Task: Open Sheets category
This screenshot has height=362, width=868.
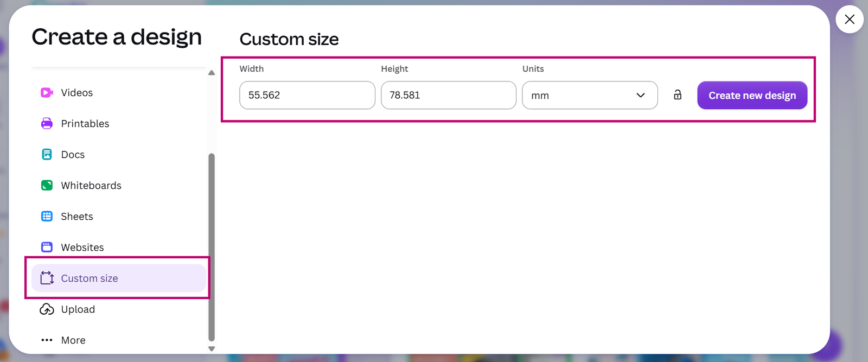Action: [118, 217]
